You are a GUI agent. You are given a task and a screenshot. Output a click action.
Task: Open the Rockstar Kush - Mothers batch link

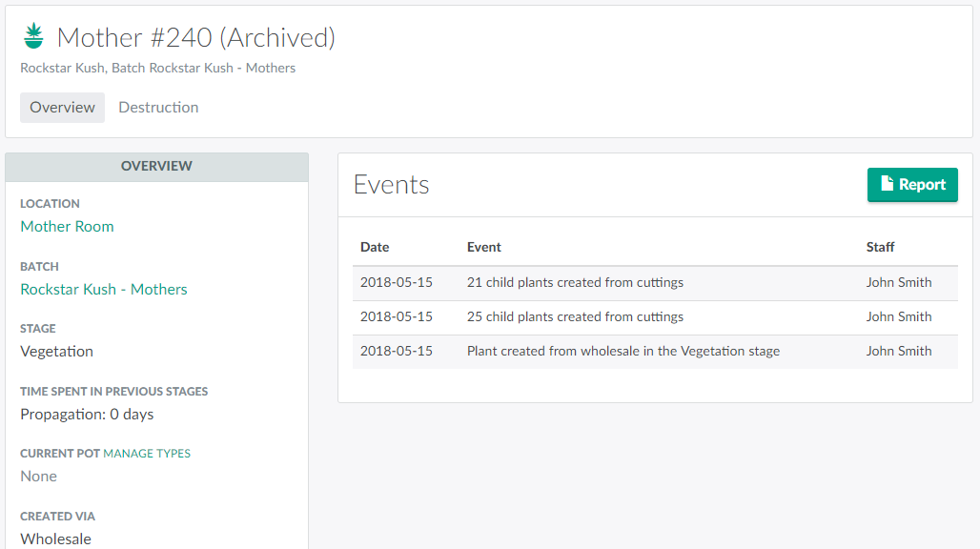tap(104, 290)
